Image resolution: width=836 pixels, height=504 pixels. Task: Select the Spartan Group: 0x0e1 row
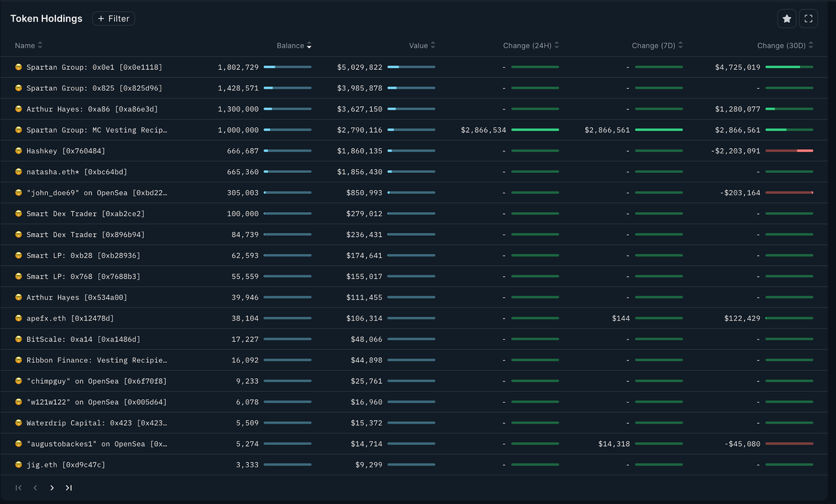click(94, 67)
